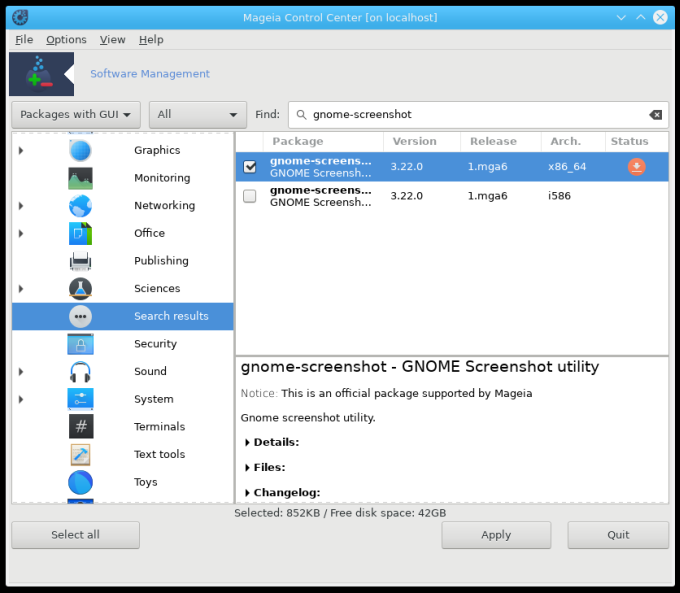The width and height of the screenshot is (680, 593).
Task: Click the Quit button
Action: [x=618, y=535]
